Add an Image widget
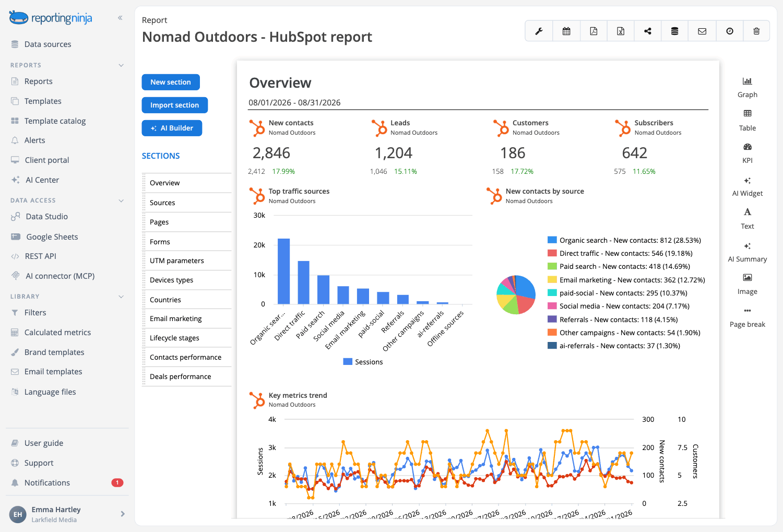 748,285
